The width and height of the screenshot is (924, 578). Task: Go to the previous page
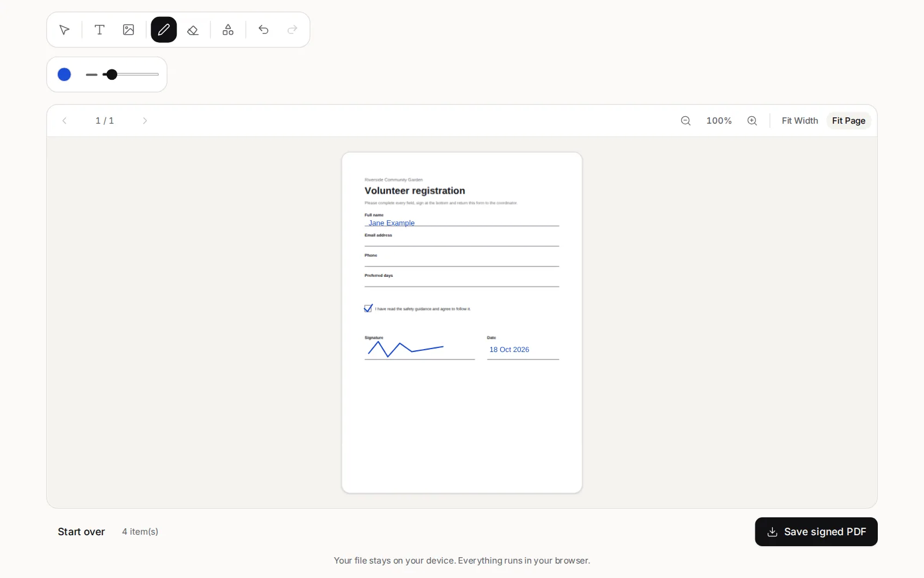(65, 121)
